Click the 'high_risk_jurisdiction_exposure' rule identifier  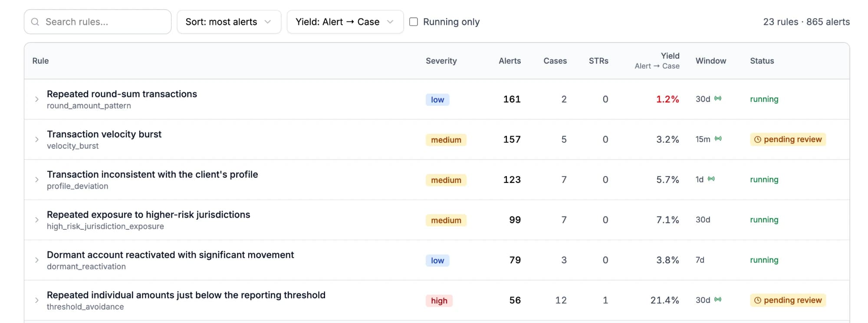pyautogui.click(x=105, y=226)
